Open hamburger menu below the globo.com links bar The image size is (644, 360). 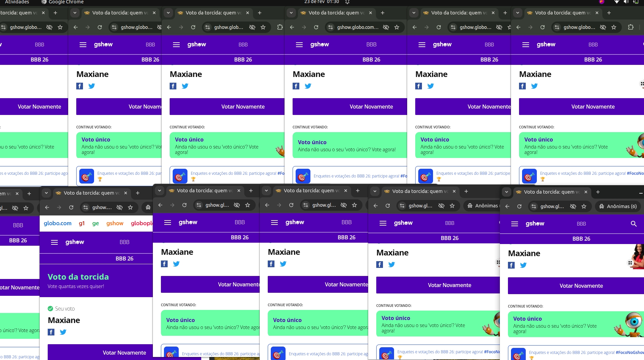[x=54, y=242]
